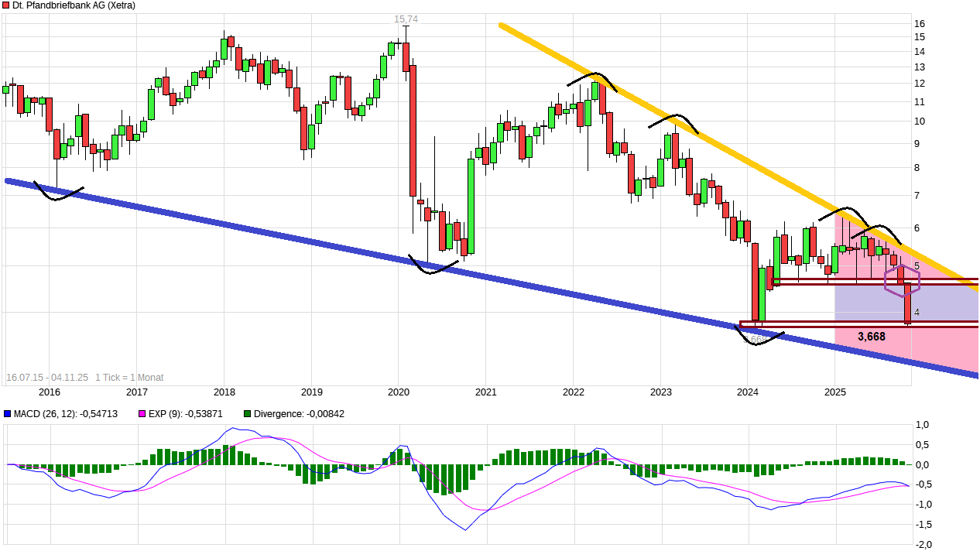Click the 3,668 price annotation box
The height and width of the screenshot is (558, 980).
(x=872, y=337)
